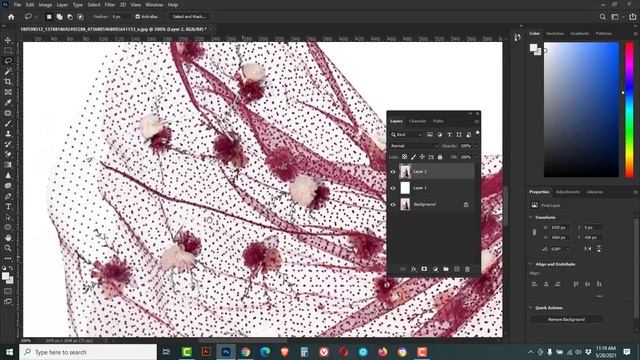Switch to the Adjustments tab
The height and width of the screenshot is (360, 640).
coord(568,192)
